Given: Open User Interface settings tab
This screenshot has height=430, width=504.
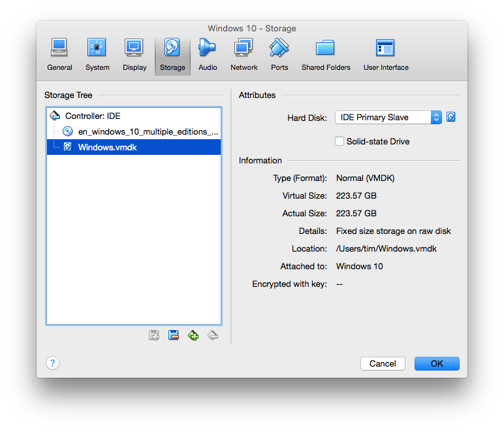Looking at the screenshot, I should [x=386, y=55].
